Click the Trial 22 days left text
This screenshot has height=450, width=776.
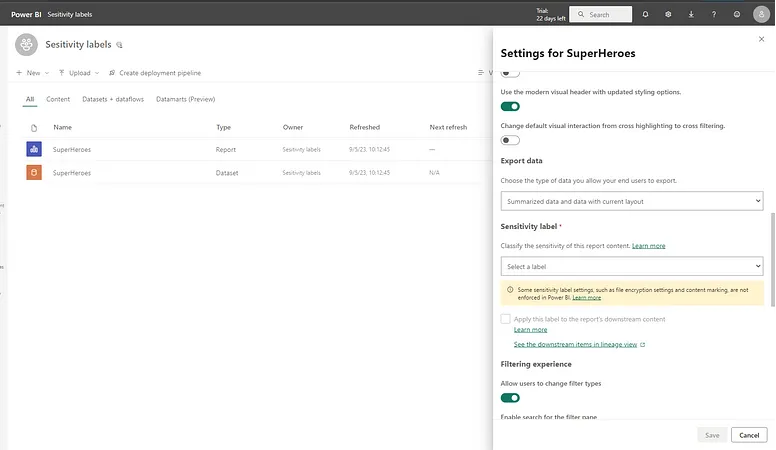pyautogui.click(x=550, y=14)
